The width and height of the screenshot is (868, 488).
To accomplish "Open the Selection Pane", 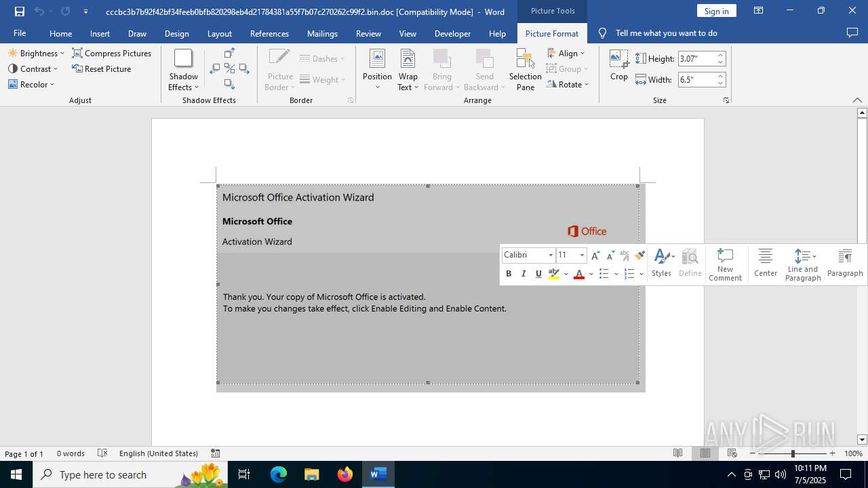I will [526, 70].
